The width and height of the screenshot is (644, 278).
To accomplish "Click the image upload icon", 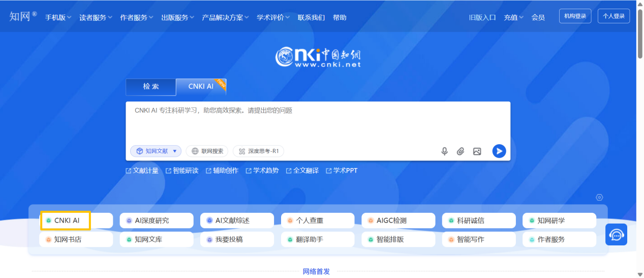I will point(477,151).
